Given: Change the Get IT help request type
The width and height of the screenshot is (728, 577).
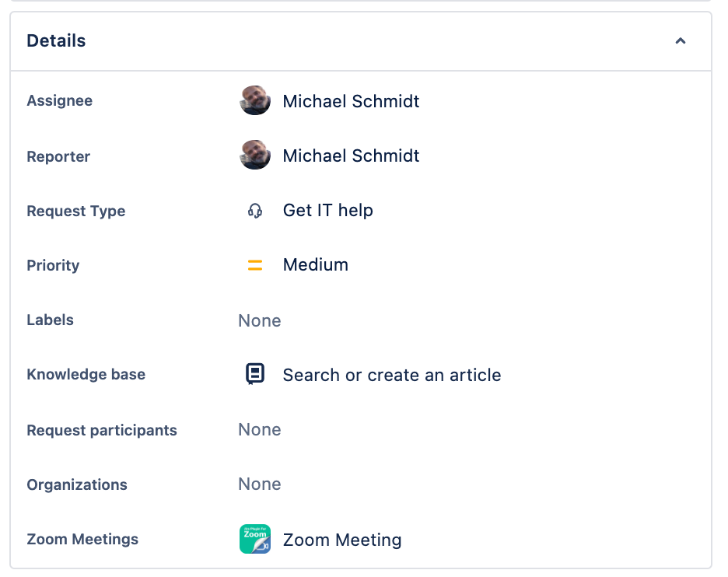Looking at the screenshot, I should (327, 210).
